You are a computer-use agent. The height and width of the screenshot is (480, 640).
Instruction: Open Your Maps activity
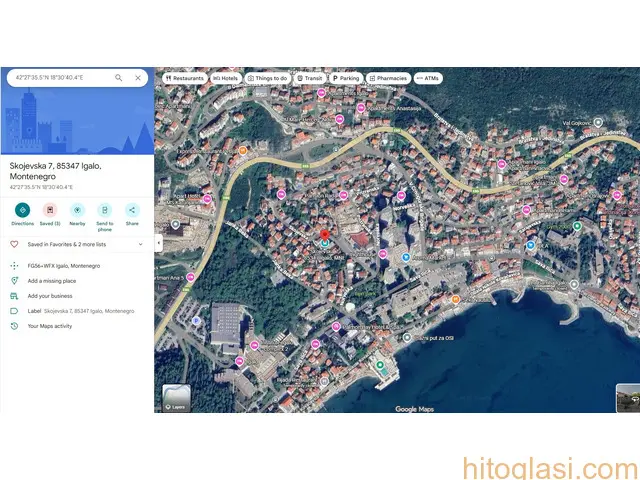[50, 326]
